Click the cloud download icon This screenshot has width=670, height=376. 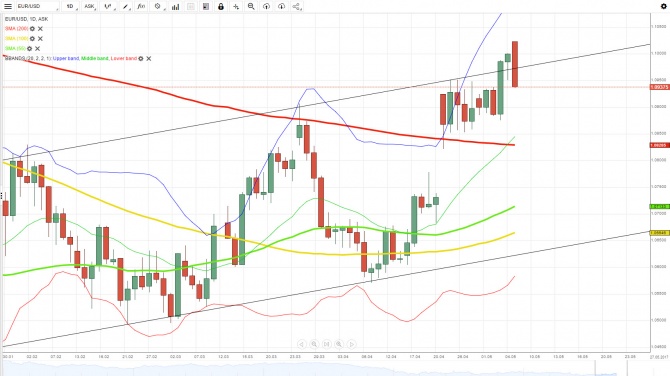click(x=281, y=6)
